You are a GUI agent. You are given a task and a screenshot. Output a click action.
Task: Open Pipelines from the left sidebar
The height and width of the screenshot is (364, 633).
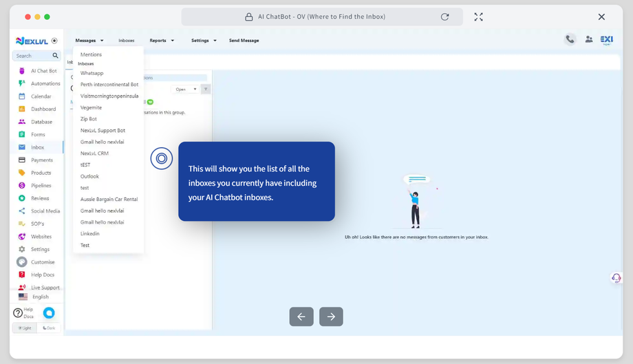click(41, 186)
